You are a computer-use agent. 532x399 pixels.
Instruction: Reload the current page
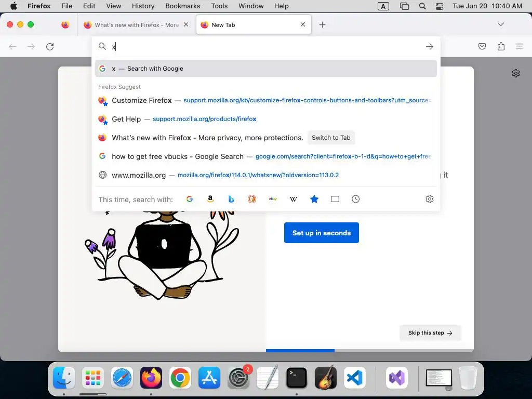pyautogui.click(x=50, y=46)
